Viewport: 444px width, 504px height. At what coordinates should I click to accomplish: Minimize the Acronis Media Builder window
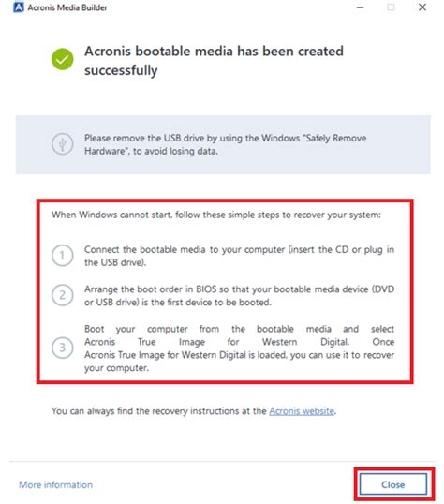[361, 7]
